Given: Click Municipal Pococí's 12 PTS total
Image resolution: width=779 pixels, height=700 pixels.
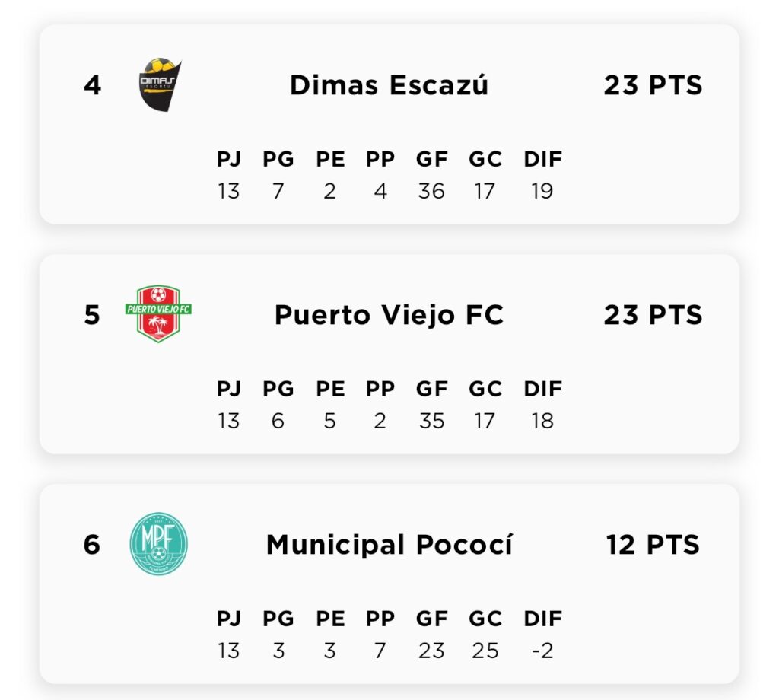Looking at the screenshot, I should tap(653, 545).
